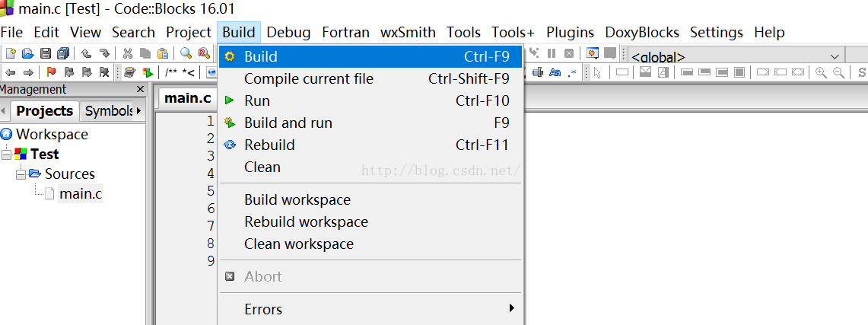Open the DoxyBlocks menu
868x325 pixels.
click(642, 33)
